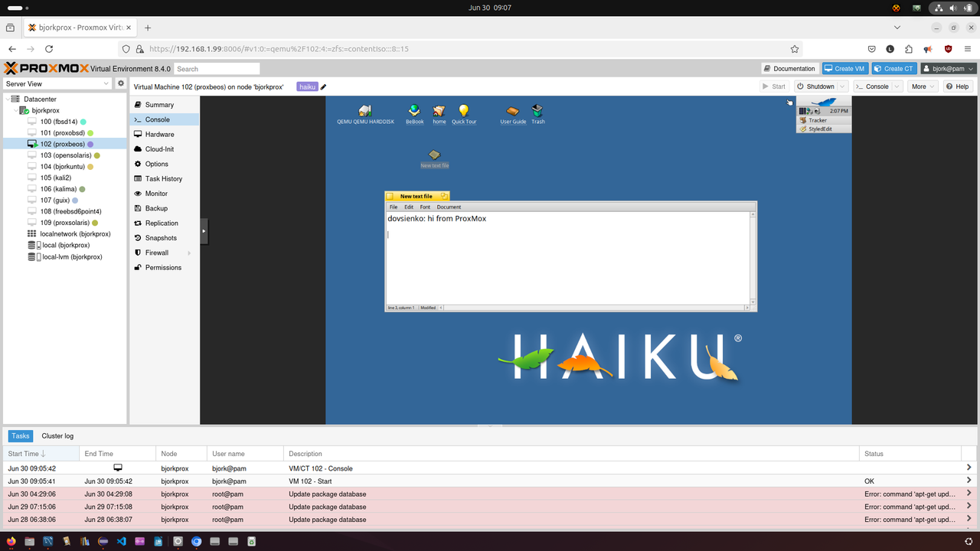Open the Snapshots section
The width and height of the screenshot is (980, 551).
[165, 238]
